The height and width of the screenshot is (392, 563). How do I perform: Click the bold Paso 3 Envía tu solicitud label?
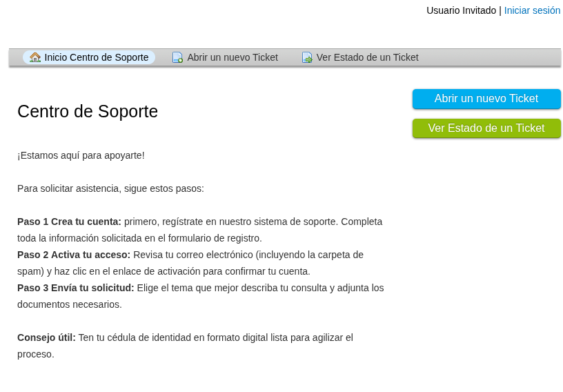(76, 288)
